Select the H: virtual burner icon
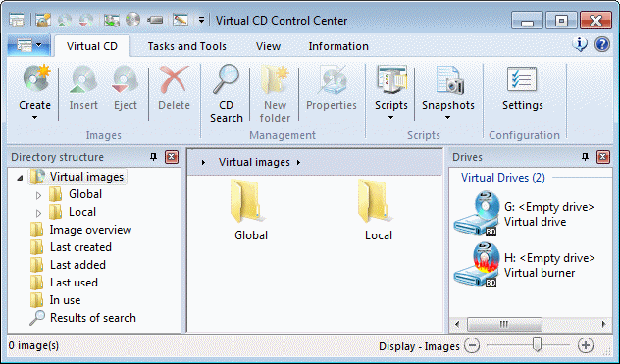Image resolution: width=620 pixels, height=364 pixels. (476, 264)
